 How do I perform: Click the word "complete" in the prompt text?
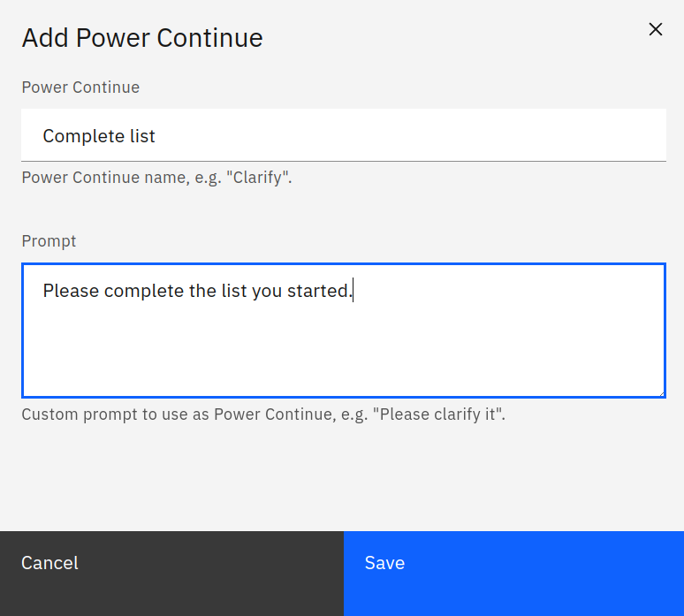(144, 291)
